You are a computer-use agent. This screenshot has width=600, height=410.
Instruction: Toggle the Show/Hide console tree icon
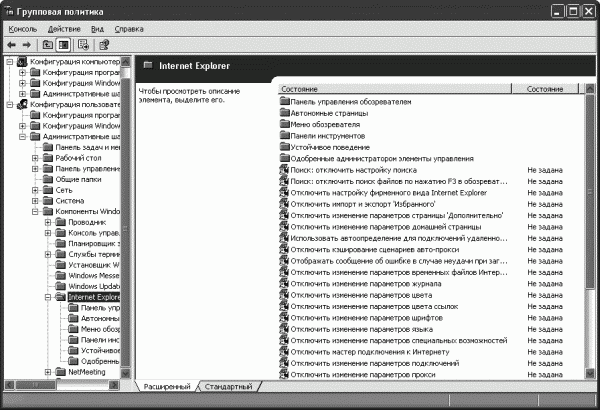[x=62, y=45]
